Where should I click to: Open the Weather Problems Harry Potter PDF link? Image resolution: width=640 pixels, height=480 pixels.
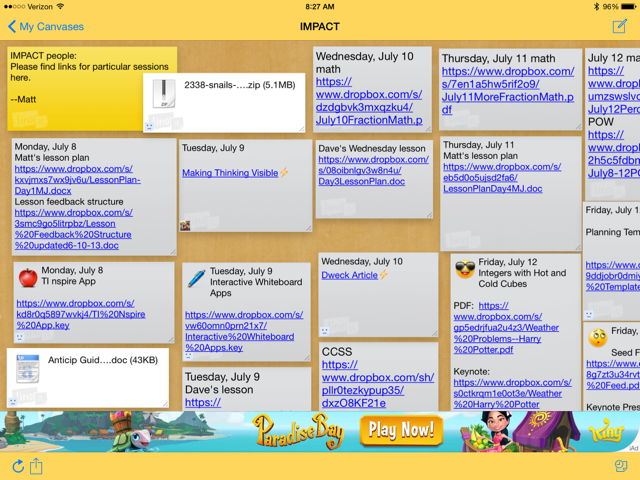[506, 328]
